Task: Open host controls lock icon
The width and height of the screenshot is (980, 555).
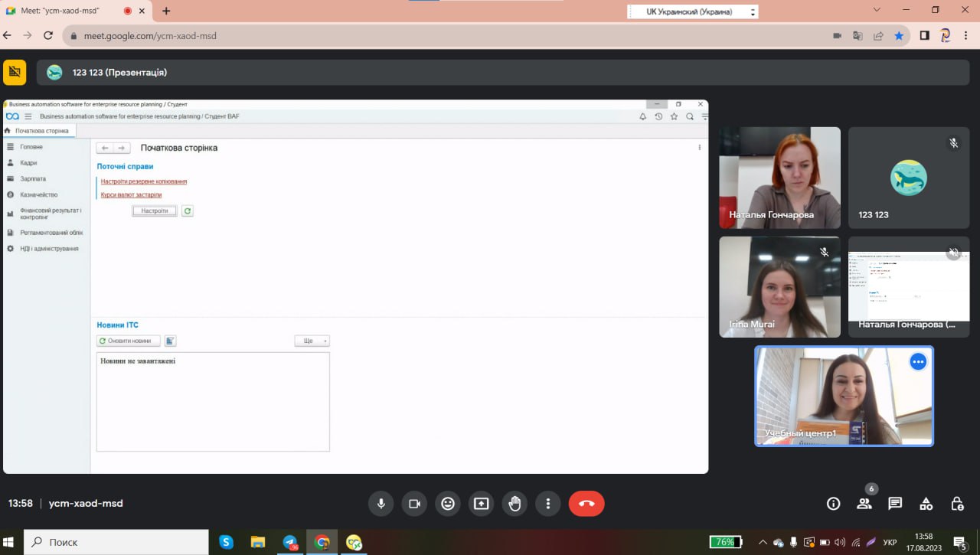Action: coord(957,504)
